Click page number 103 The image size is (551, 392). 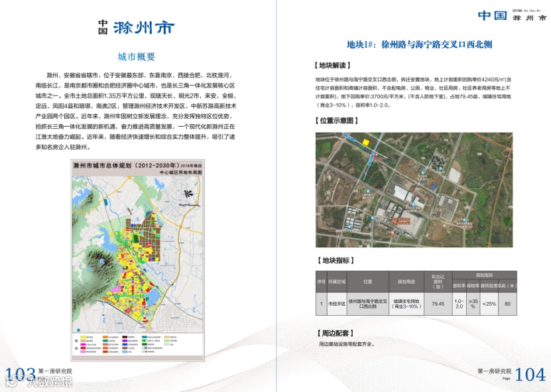tap(20, 374)
